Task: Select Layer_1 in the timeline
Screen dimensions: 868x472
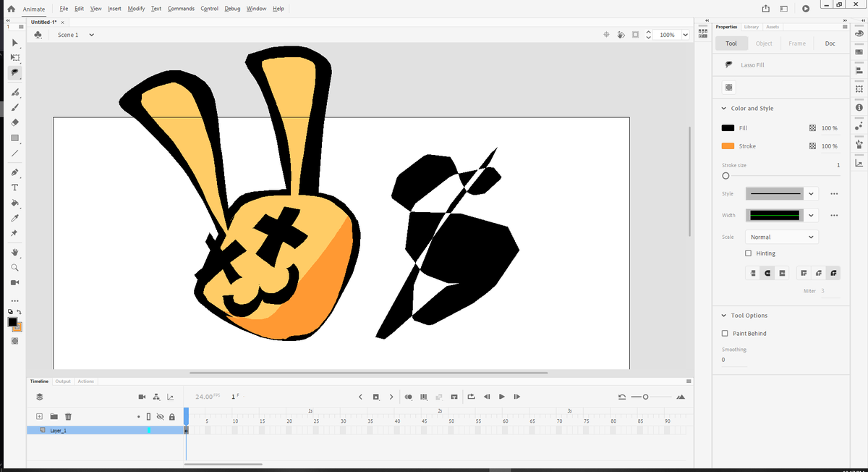Action: 105,430
